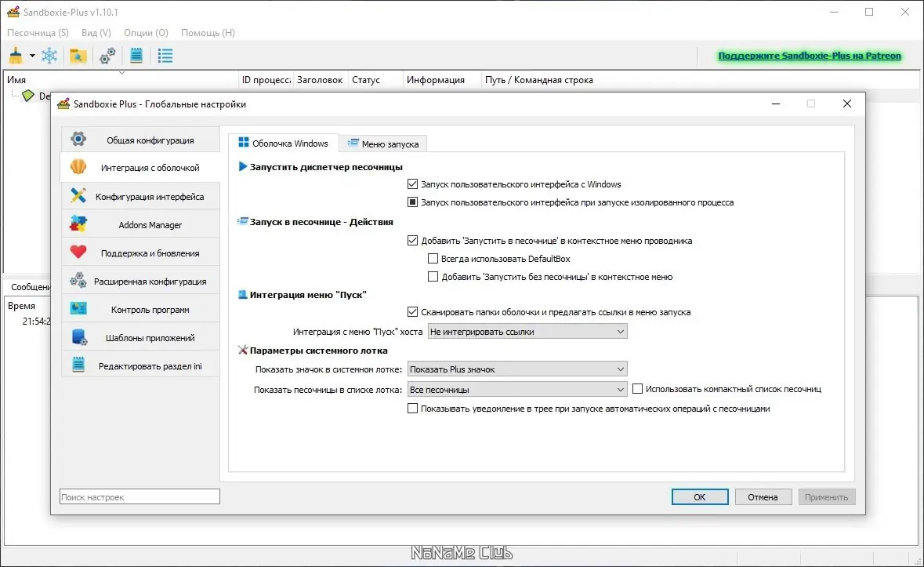Click the OK button
Image resolution: width=924 pixels, height=567 pixels.
(x=699, y=496)
